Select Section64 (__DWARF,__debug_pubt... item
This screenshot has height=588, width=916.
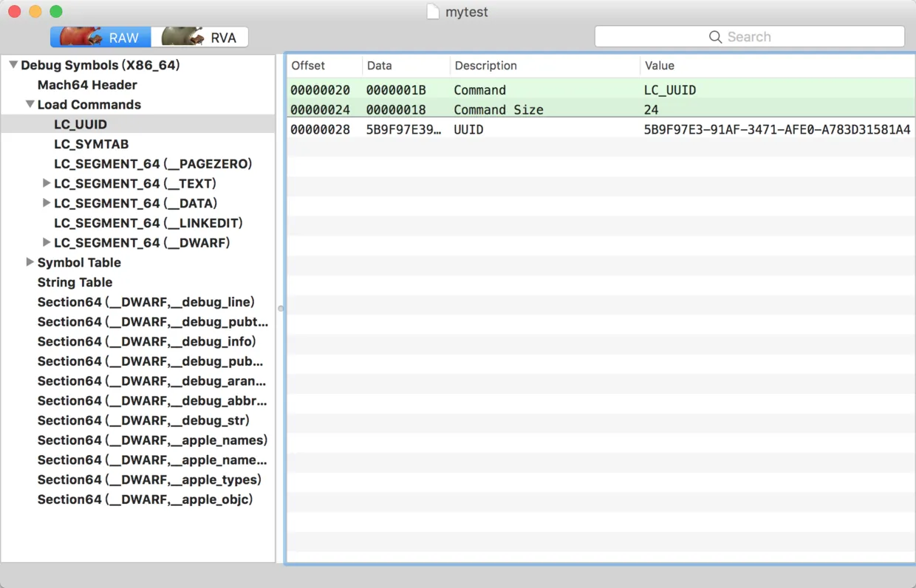153,321
